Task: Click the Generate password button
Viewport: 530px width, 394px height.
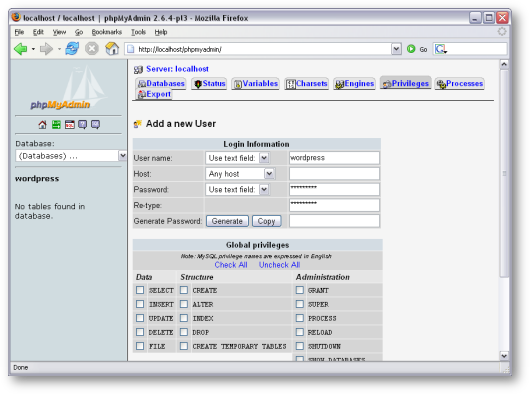Action: [227, 221]
